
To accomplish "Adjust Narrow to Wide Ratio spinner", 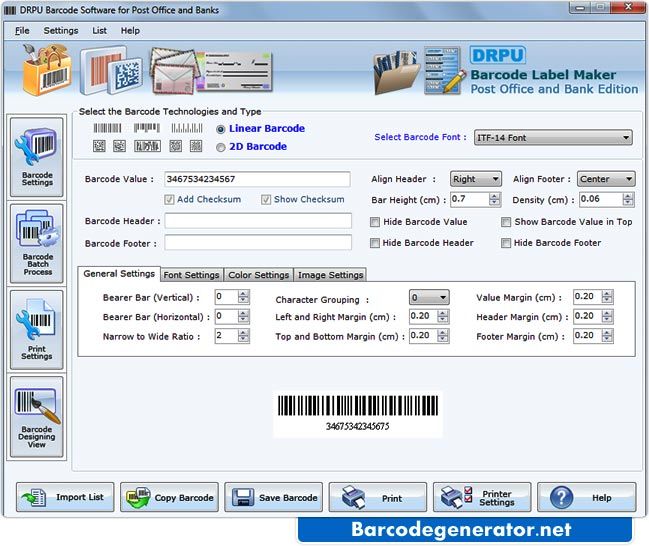I will 243,336.
